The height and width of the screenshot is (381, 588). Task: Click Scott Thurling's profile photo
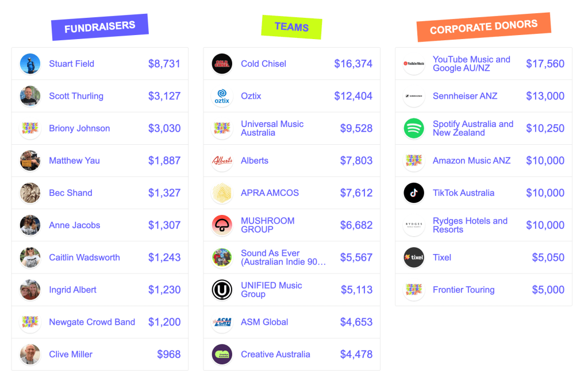tap(30, 96)
